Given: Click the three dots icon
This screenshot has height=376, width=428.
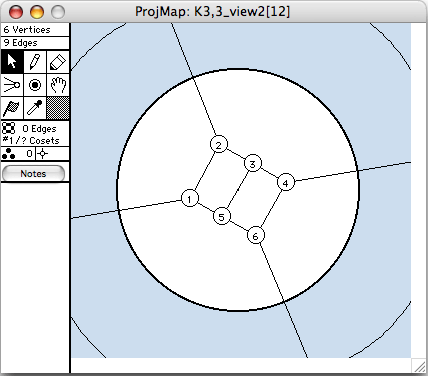Looking at the screenshot, I should click(x=8, y=154).
